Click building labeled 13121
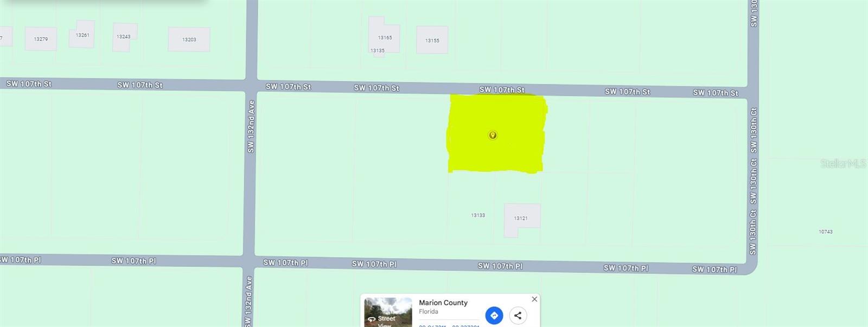This screenshot has height=327, width=868. [x=521, y=219]
